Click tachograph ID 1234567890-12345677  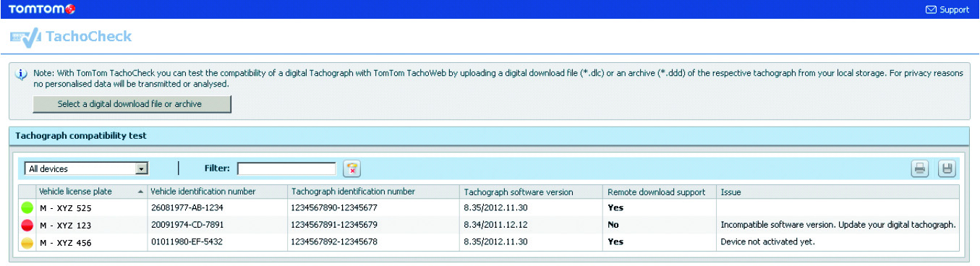(333, 208)
